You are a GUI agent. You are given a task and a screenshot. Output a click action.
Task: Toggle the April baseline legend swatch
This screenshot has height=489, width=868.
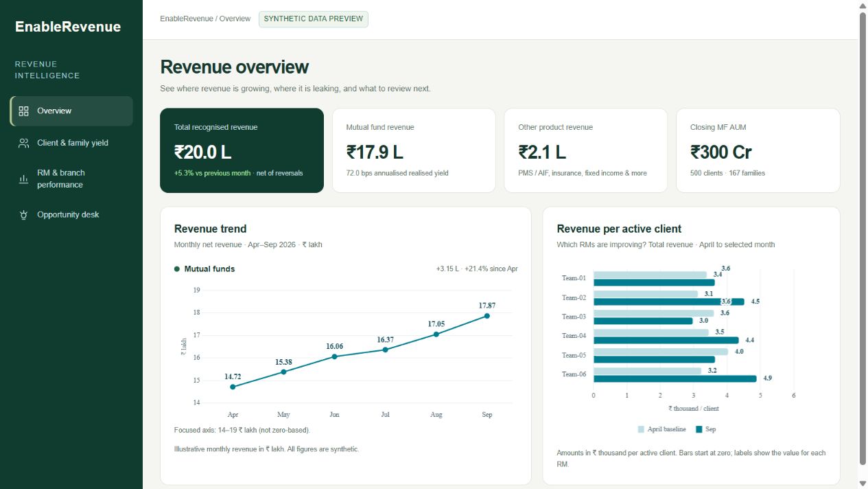pyautogui.click(x=641, y=429)
